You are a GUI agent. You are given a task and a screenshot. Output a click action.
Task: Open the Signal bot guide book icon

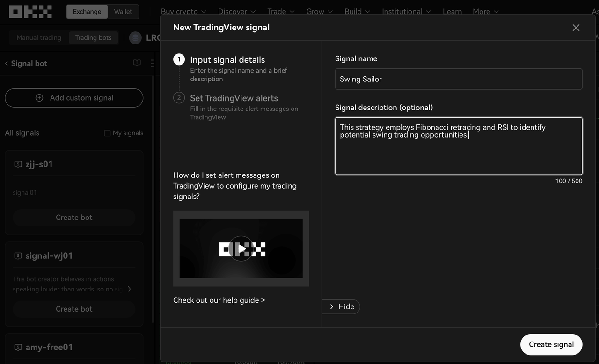tap(137, 62)
